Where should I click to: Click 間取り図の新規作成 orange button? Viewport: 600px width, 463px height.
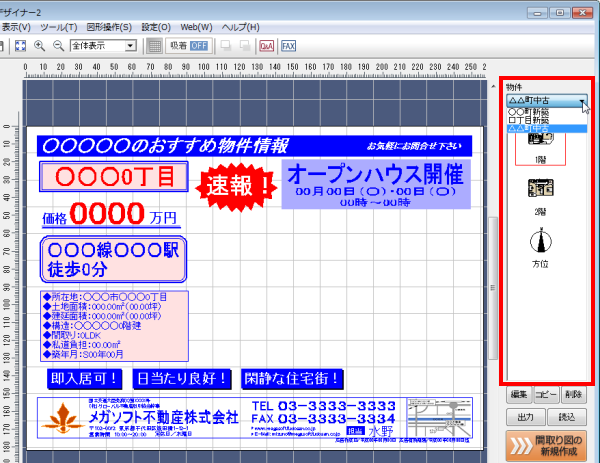[x=546, y=443]
